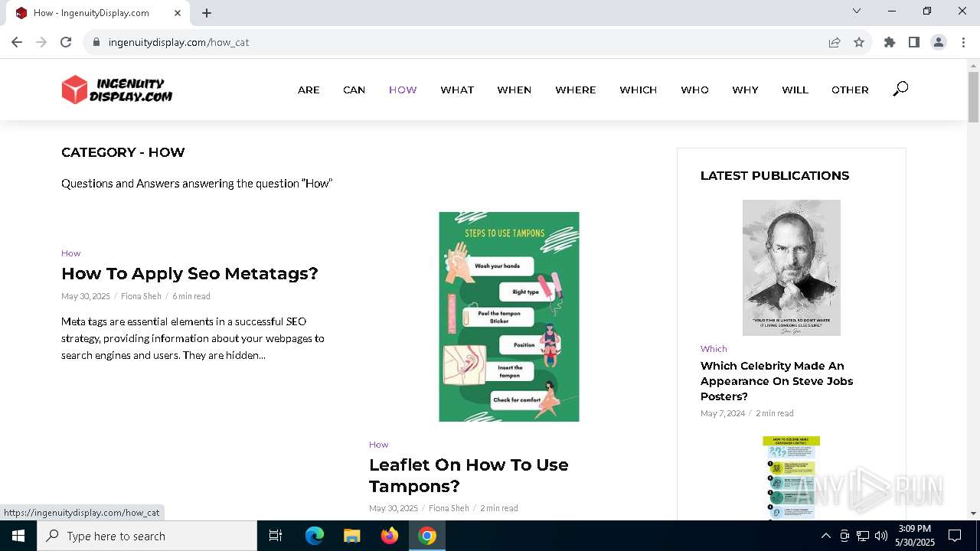Reload the page with the refresh icon

(66, 42)
